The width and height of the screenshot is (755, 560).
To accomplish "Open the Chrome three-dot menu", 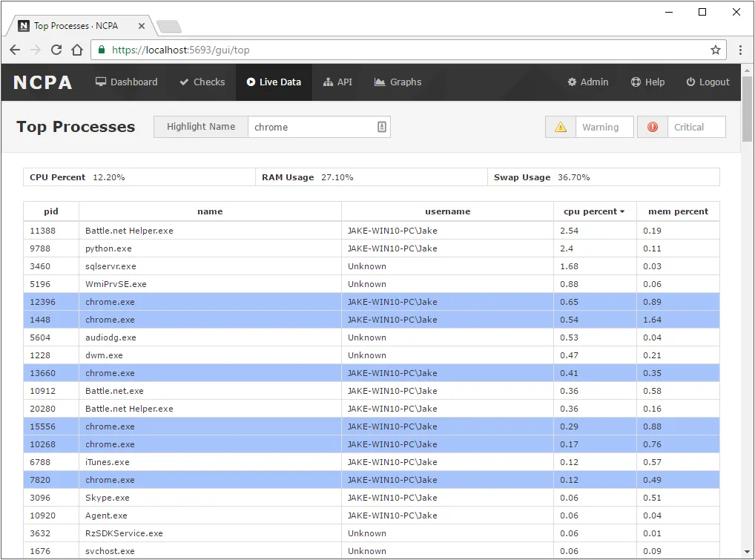I will click(x=740, y=50).
